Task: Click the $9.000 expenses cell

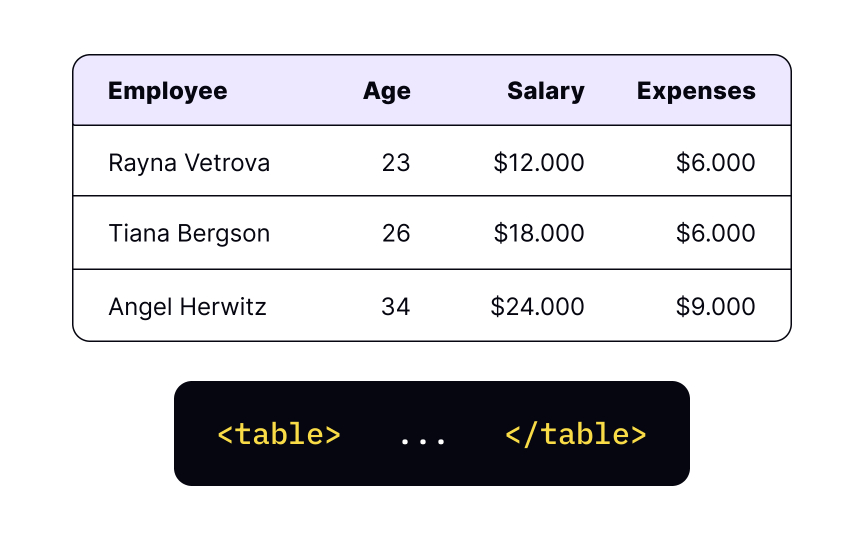Action: coord(715,307)
